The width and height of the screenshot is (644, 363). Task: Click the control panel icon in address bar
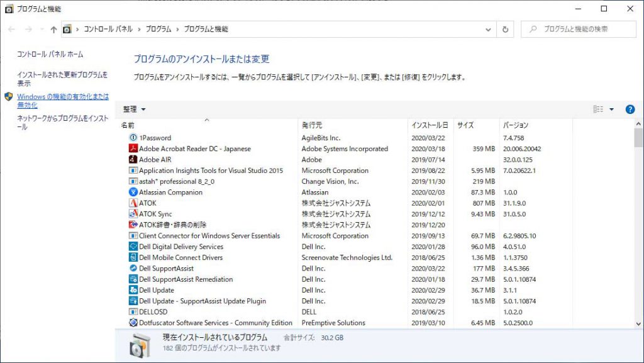(67, 29)
